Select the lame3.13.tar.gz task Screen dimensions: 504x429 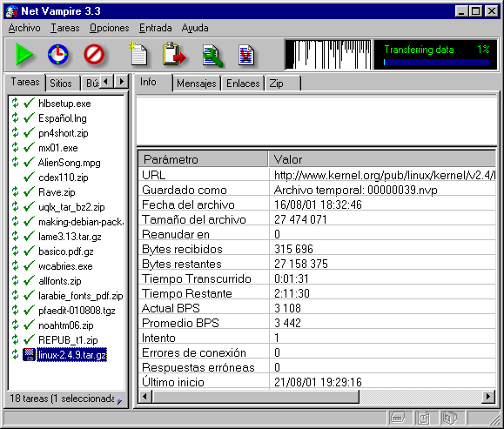[x=70, y=236]
